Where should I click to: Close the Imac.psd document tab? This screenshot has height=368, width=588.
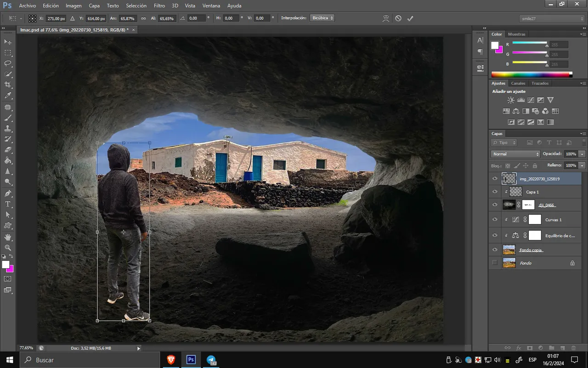coord(134,30)
